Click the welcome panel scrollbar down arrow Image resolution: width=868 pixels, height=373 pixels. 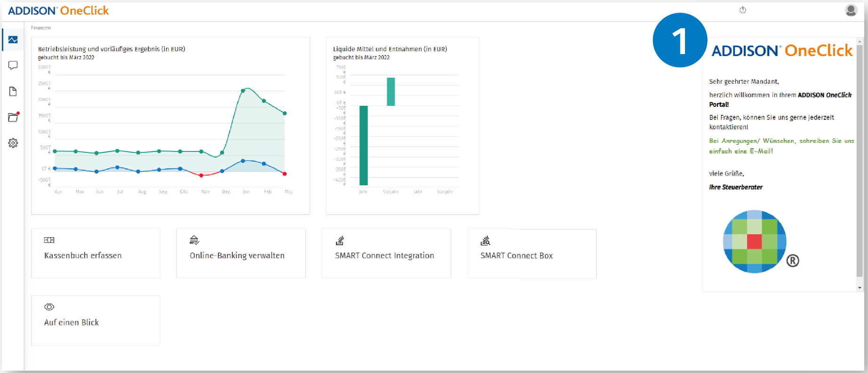[x=860, y=288]
